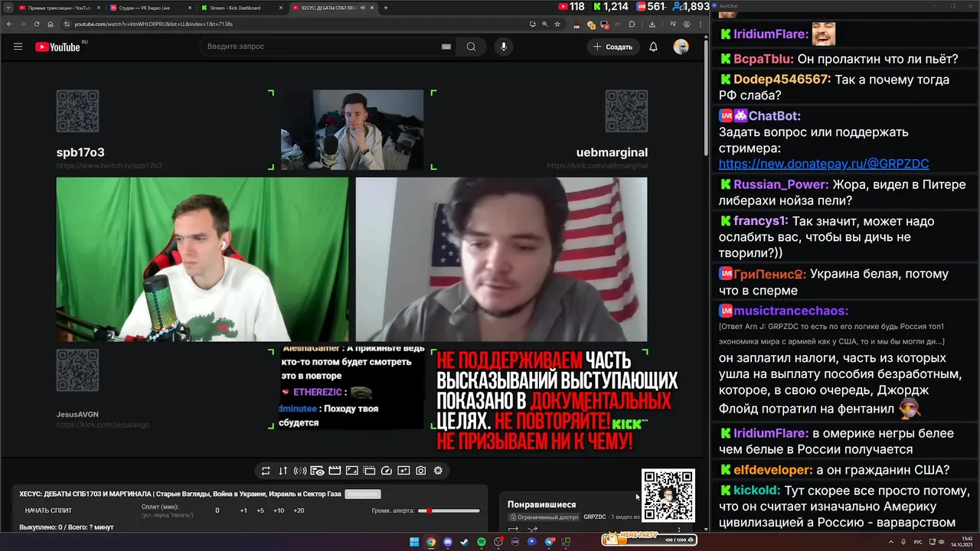Open Discord from the taskbar
This screenshot has width=980, height=551.
[x=448, y=542]
